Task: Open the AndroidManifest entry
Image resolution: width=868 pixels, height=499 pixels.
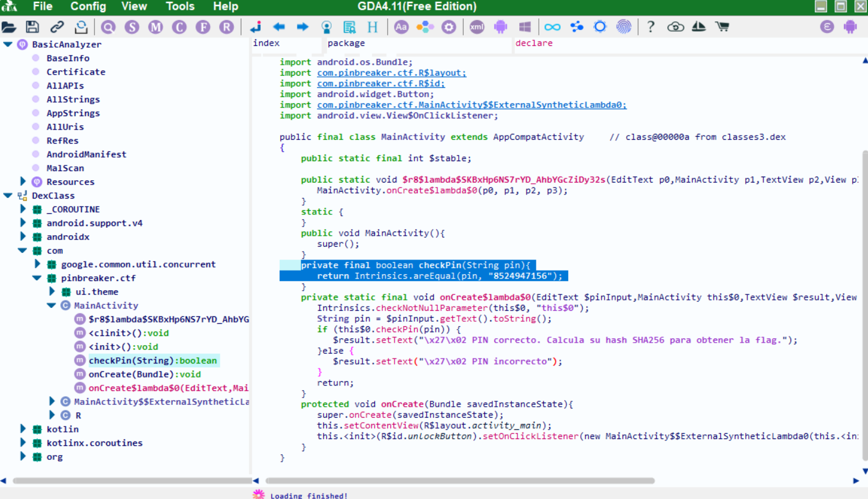Action: click(86, 155)
